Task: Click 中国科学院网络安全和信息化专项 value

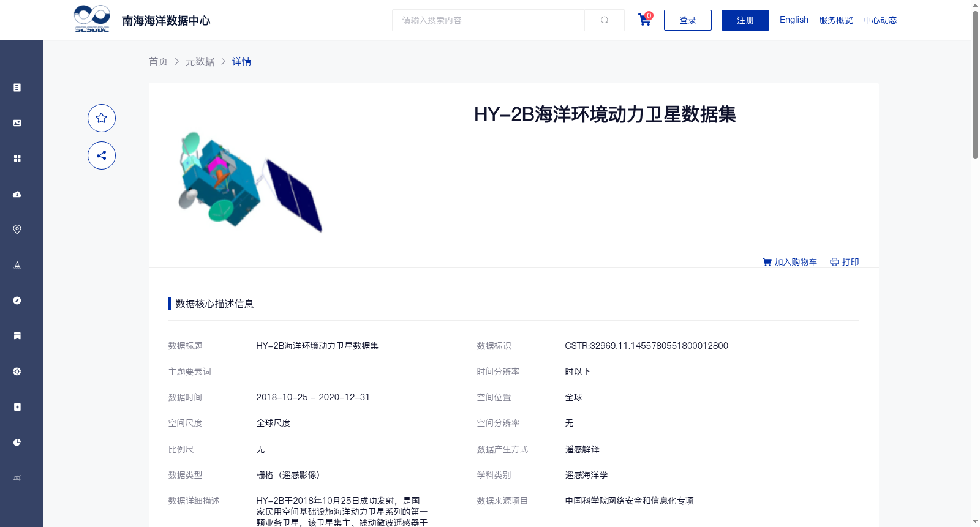Action: 629,501
